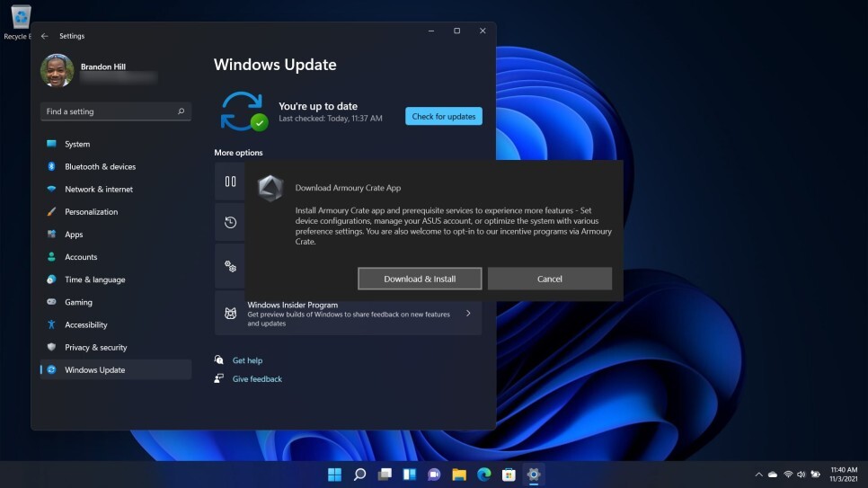Screen dimensions: 868x488
Task: Click the advanced options gears icon
Action: [230, 266]
